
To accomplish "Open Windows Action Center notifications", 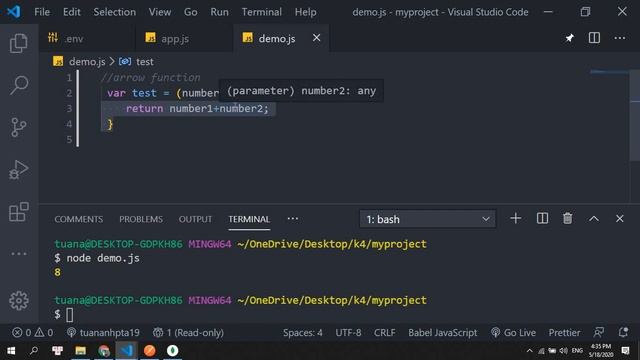I will [x=625, y=351].
